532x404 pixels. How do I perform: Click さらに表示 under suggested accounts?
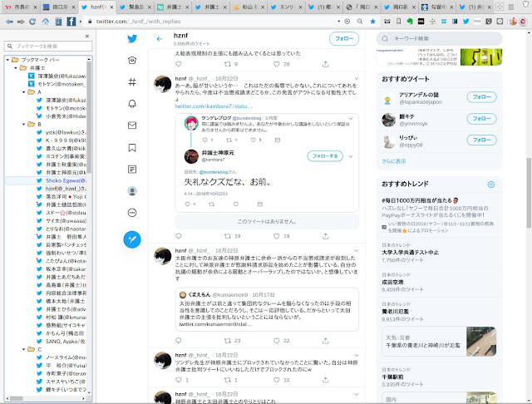[x=393, y=161]
